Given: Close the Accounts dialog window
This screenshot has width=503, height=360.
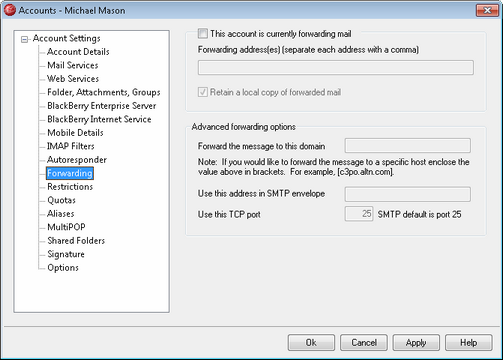Looking at the screenshot, I should [487, 10].
